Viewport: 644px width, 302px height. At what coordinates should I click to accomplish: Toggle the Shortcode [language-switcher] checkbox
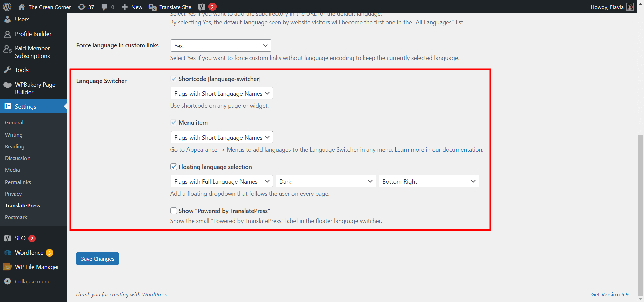(174, 79)
